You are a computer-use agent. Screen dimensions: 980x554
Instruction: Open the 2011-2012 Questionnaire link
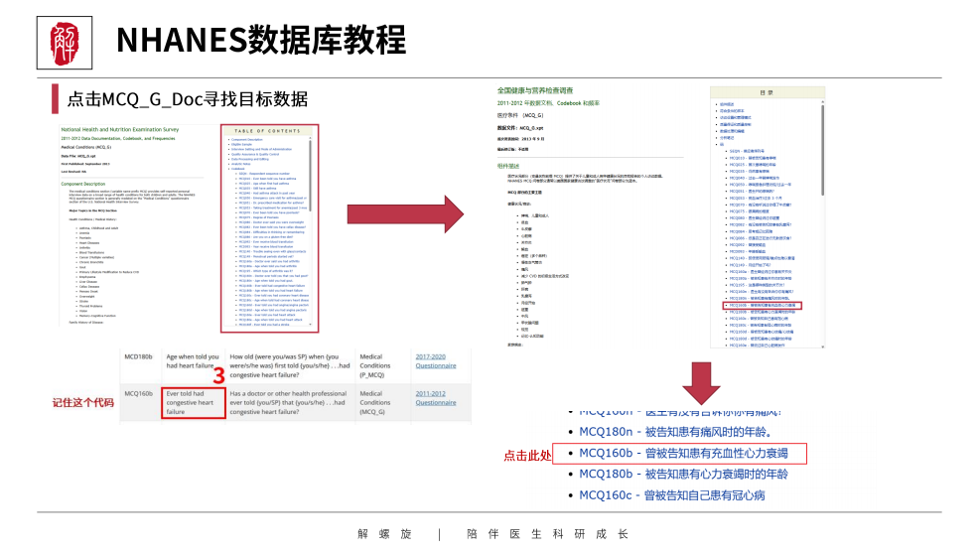coord(436,398)
